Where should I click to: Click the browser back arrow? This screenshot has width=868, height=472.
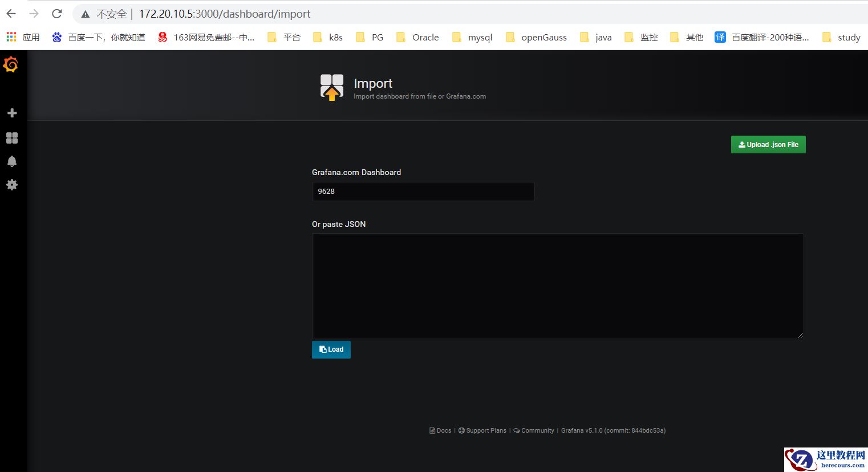pyautogui.click(x=11, y=14)
